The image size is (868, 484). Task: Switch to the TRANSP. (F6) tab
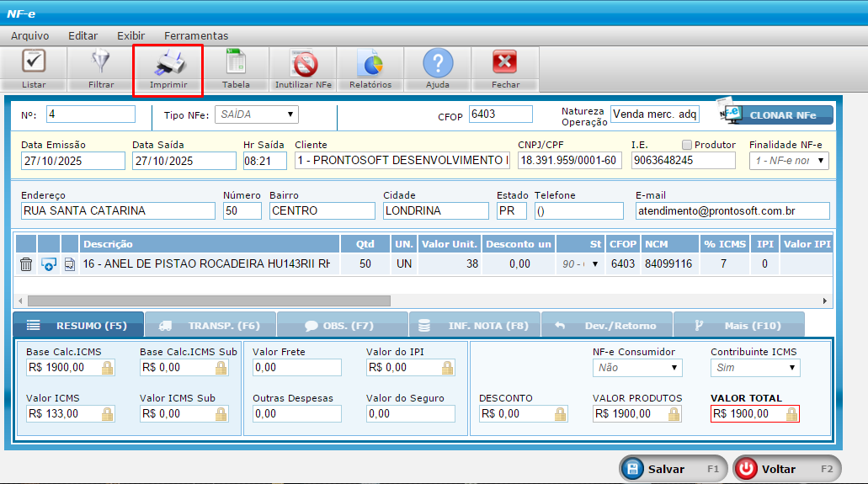pyautogui.click(x=210, y=325)
